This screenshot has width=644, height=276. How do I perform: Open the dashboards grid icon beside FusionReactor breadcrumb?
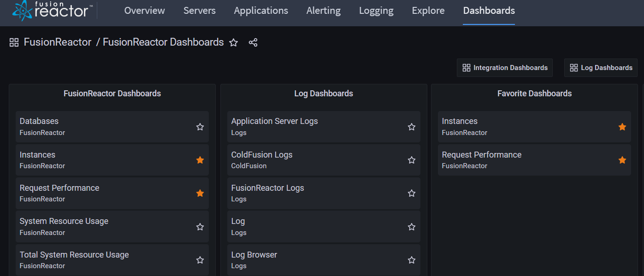pos(14,42)
